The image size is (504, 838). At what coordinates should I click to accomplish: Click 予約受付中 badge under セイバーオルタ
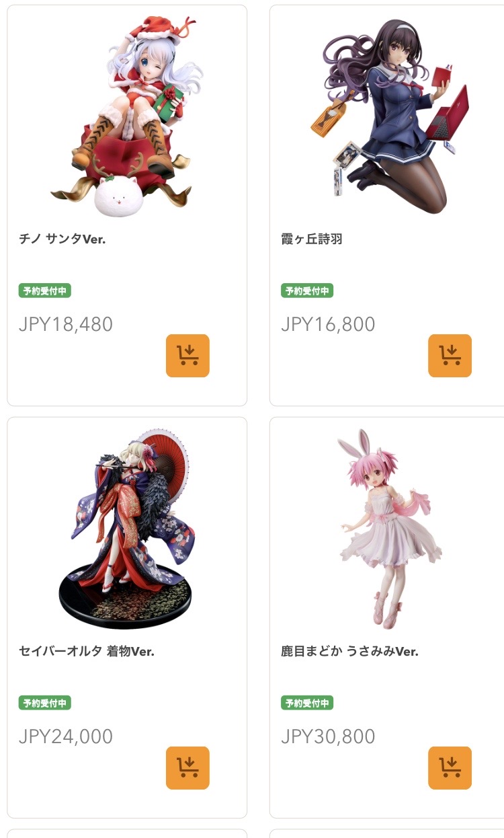[x=45, y=703]
